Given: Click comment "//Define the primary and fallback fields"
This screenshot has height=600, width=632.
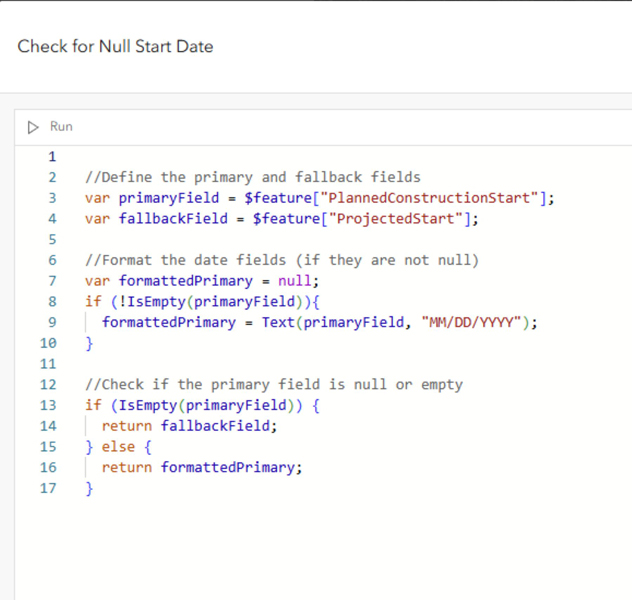Looking at the screenshot, I should coord(253,177).
